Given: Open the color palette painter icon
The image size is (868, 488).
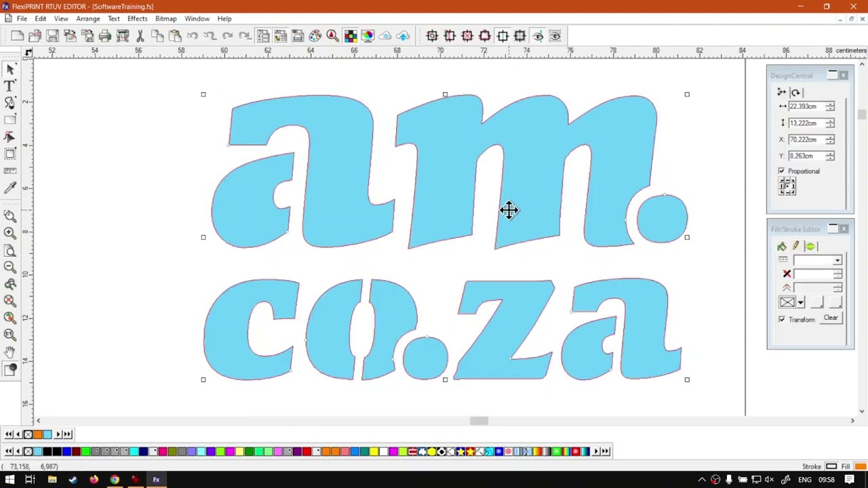Looking at the screenshot, I should (x=315, y=36).
